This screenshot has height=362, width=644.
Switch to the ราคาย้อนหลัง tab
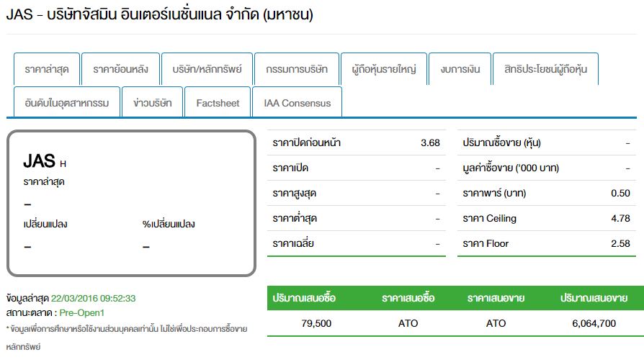(x=120, y=69)
